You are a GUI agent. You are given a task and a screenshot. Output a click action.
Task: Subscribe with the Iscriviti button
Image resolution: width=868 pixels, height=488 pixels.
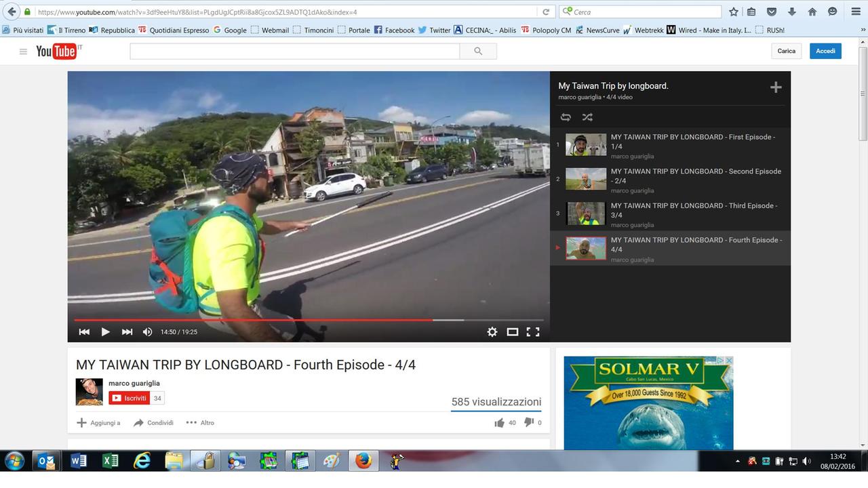point(129,398)
